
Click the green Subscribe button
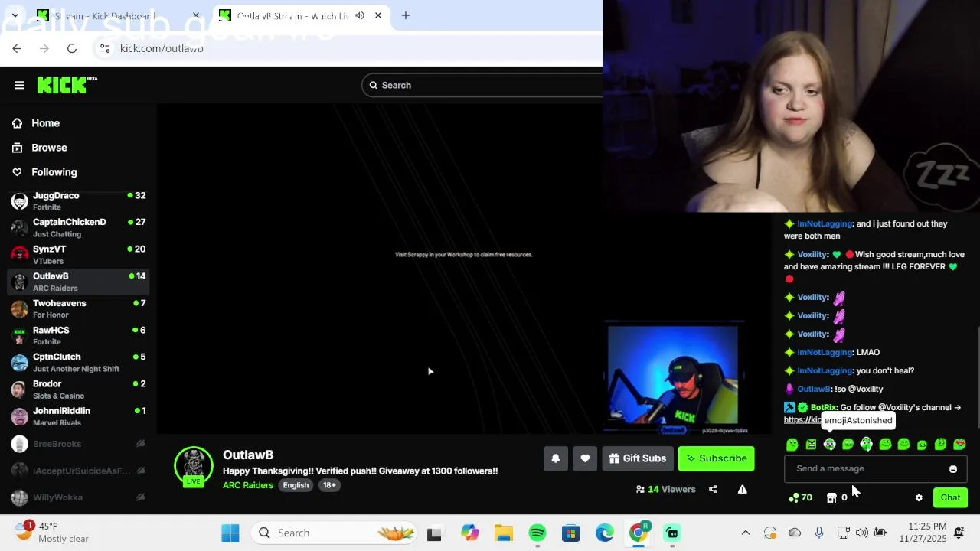click(x=717, y=458)
